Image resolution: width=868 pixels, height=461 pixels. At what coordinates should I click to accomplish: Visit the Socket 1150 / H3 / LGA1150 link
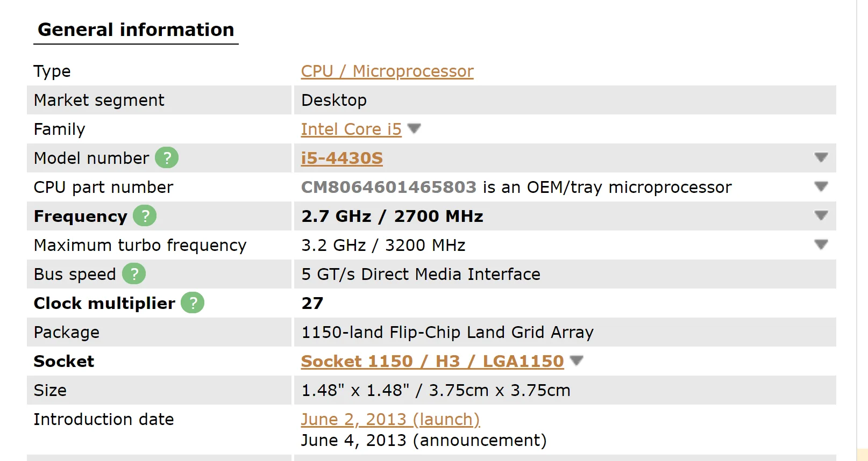432,361
